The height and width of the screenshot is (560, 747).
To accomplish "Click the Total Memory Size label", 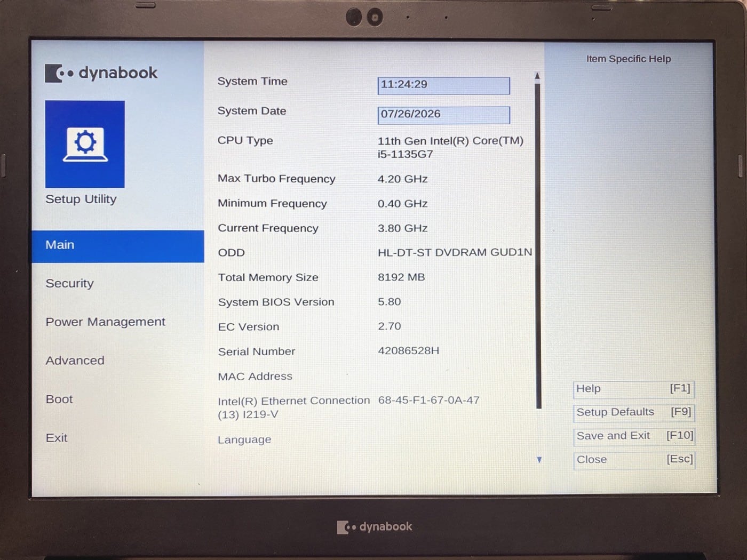I will (268, 278).
